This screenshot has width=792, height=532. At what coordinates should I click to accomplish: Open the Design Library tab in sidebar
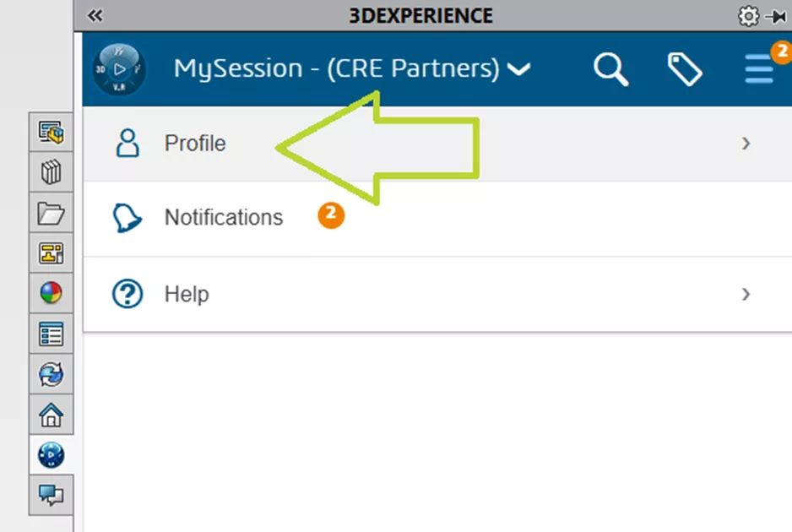51,171
